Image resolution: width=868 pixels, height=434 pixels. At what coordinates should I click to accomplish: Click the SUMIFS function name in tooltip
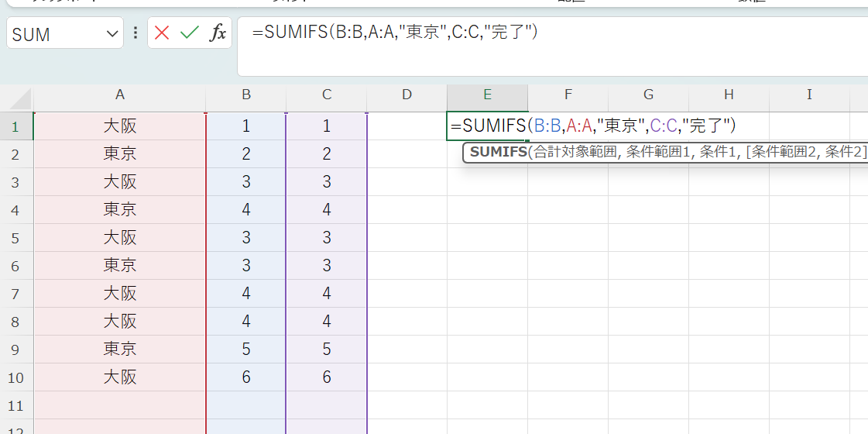click(497, 152)
